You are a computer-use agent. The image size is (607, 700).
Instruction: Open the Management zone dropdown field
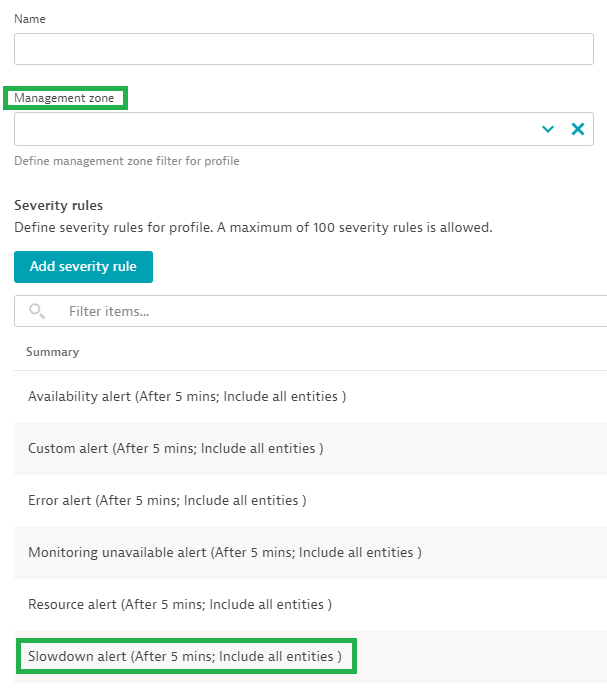pyautogui.click(x=270, y=129)
